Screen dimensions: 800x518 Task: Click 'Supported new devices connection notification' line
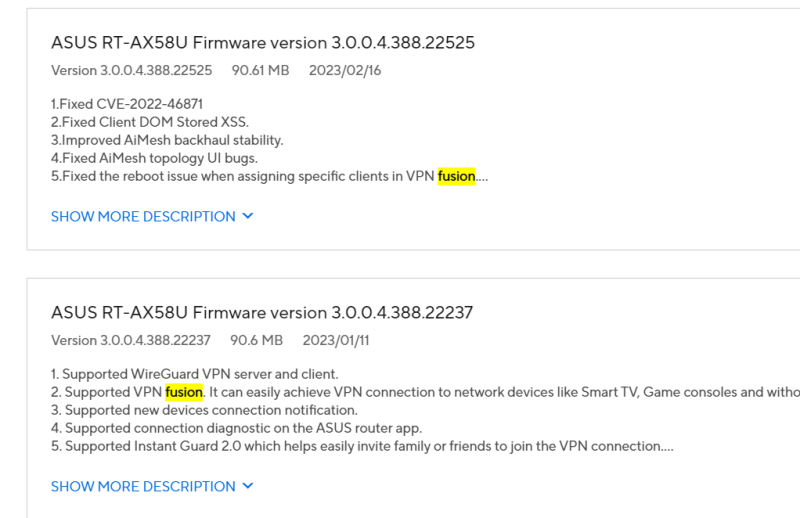(x=204, y=410)
